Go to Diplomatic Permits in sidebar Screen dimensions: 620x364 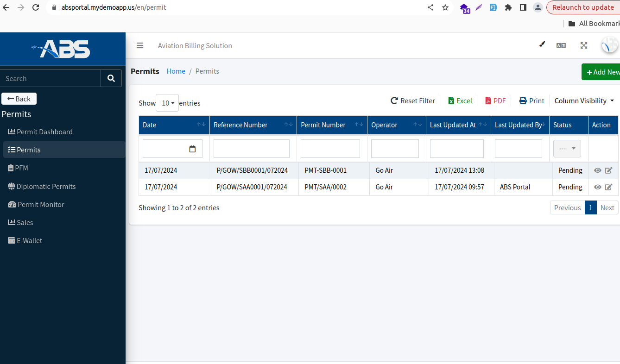46,186
